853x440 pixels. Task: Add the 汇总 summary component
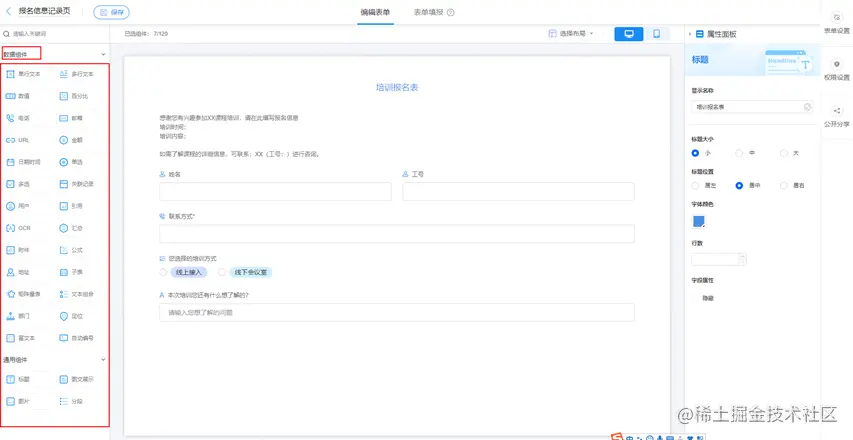coord(71,228)
